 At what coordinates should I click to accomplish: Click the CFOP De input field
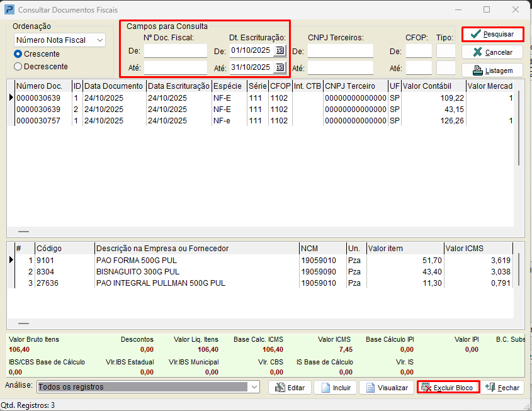point(419,51)
